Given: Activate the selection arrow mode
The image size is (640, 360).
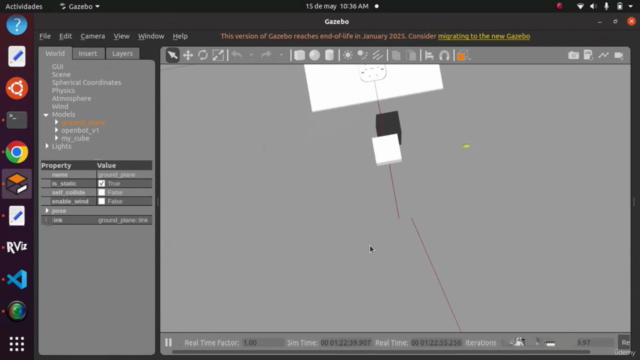Looking at the screenshot, I should (x=172, y=55).
